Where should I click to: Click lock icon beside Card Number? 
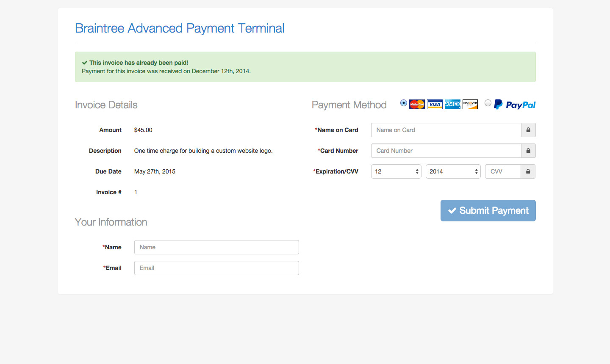(528, 151)
